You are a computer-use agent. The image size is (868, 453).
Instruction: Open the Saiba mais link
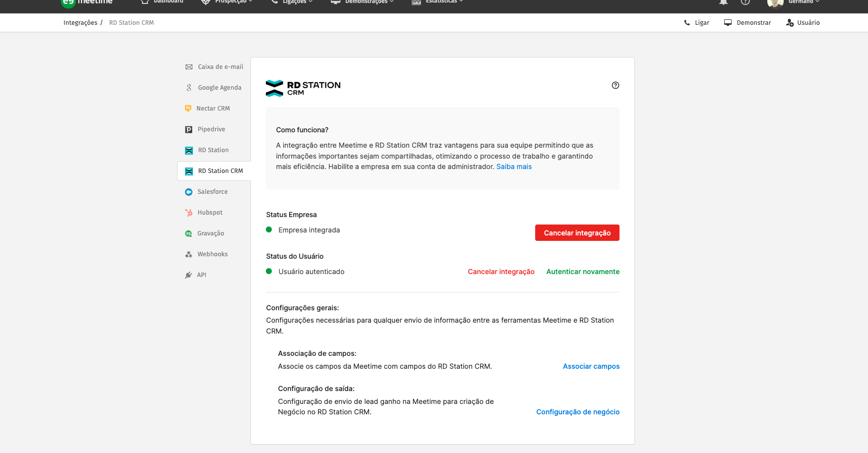(514, 167)
